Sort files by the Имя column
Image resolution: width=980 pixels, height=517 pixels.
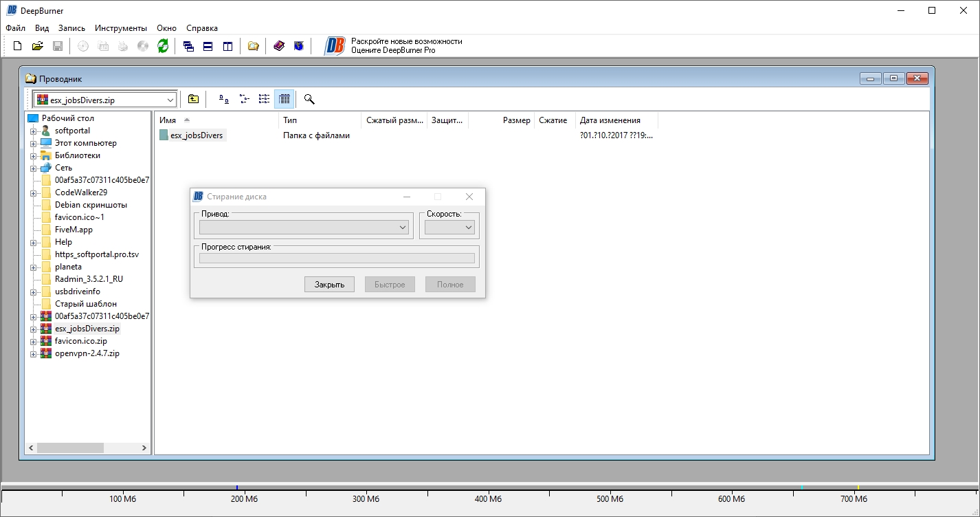tap(216, 120)
